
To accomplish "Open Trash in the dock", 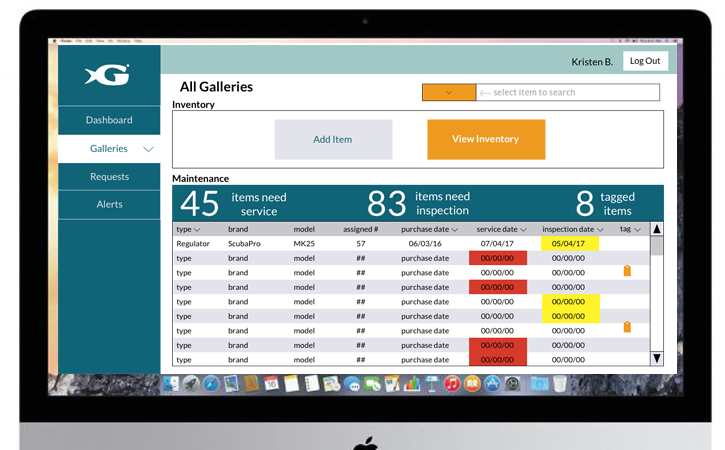I will tap(559, 384).
